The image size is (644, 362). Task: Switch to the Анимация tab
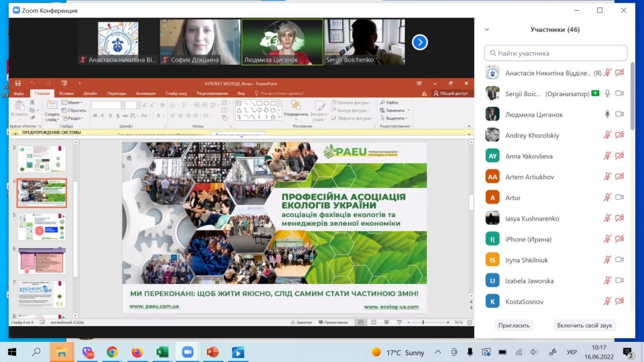pos(146,94)
